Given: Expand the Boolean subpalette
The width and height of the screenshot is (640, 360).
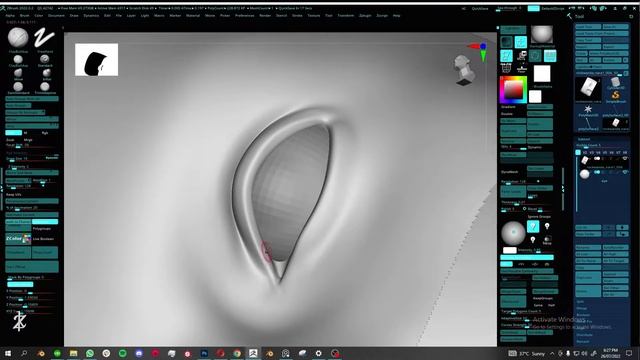Looking at the screenshot, I should click(583, 315).
